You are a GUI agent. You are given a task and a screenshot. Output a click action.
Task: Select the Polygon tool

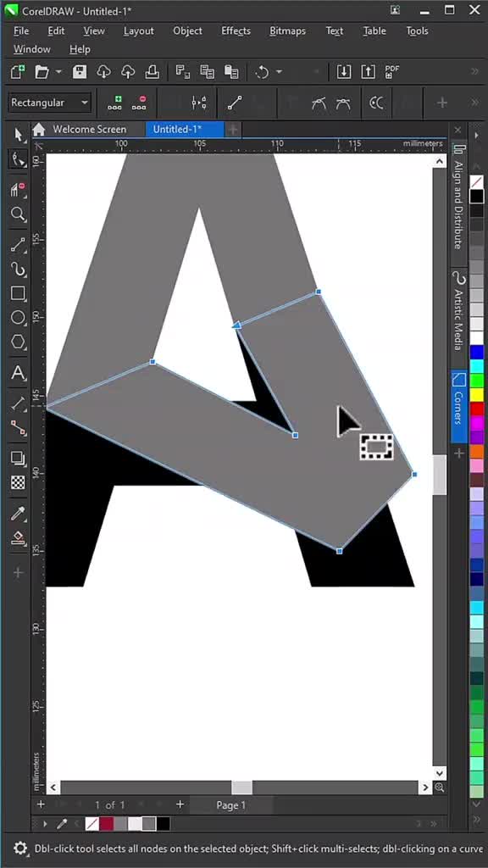(19, 342)
